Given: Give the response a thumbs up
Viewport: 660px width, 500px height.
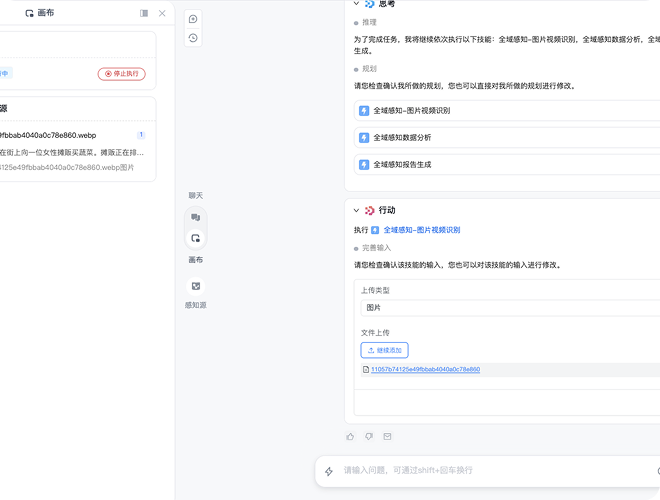Looking at the screenshot, I should click(x=350, y=436).
